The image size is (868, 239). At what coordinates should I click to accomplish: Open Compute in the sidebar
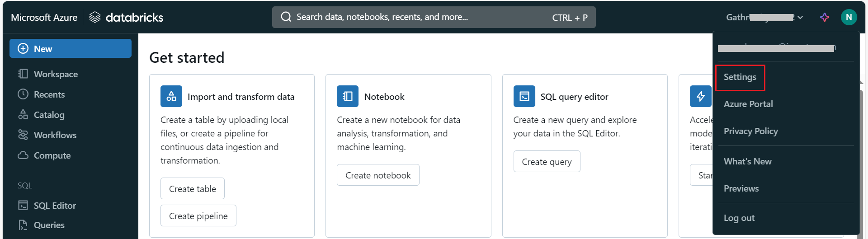point(52,155)
